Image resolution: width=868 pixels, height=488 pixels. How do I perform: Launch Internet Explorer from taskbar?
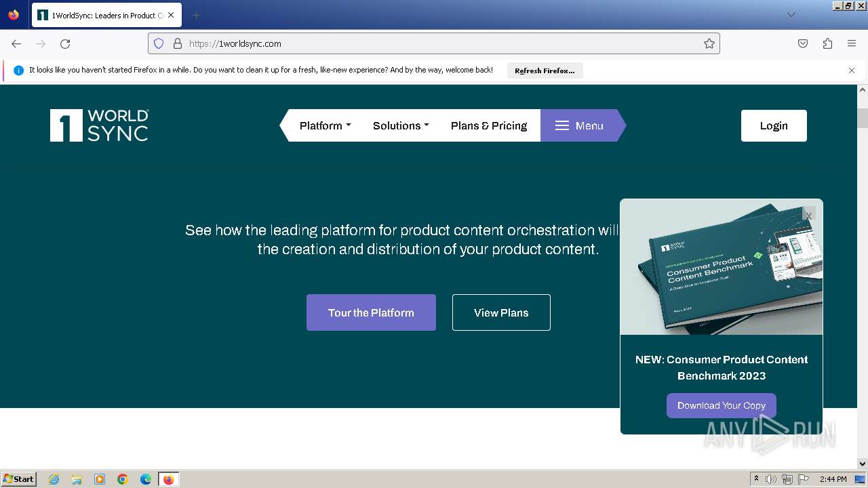[54, 479]
